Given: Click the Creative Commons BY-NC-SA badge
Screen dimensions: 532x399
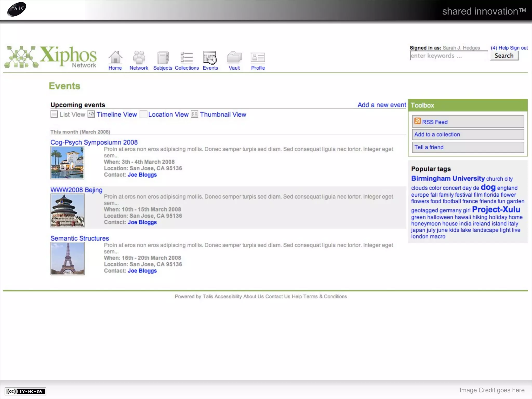Looking at the screenshot, I should pos(25,391).
